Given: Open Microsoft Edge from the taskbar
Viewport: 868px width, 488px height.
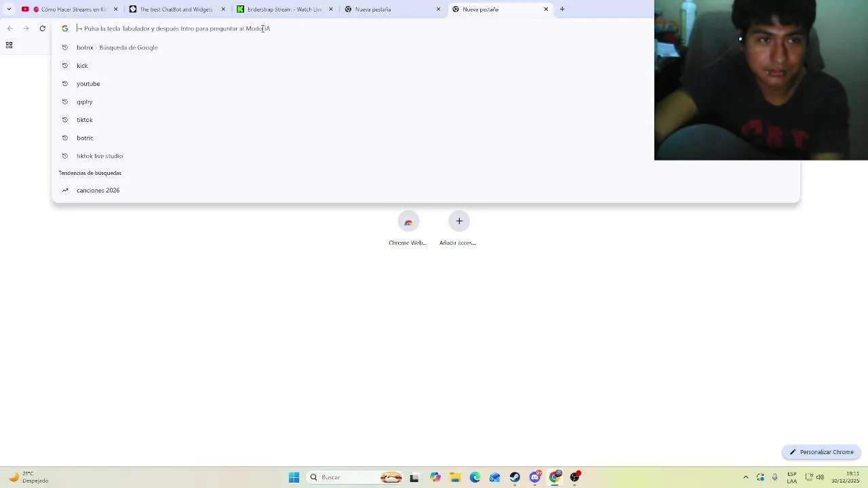Looking at the screenshot, I should coord(475,477).
